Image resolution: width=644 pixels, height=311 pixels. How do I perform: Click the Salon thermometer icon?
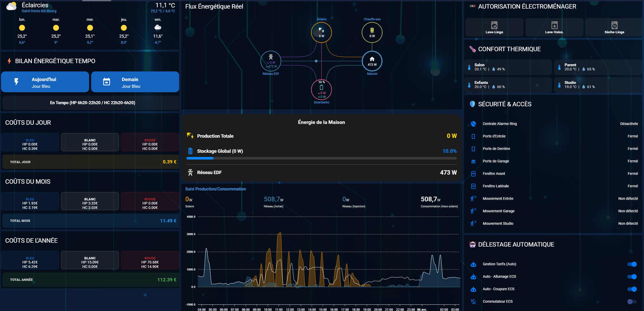click(x=469, y=67)
